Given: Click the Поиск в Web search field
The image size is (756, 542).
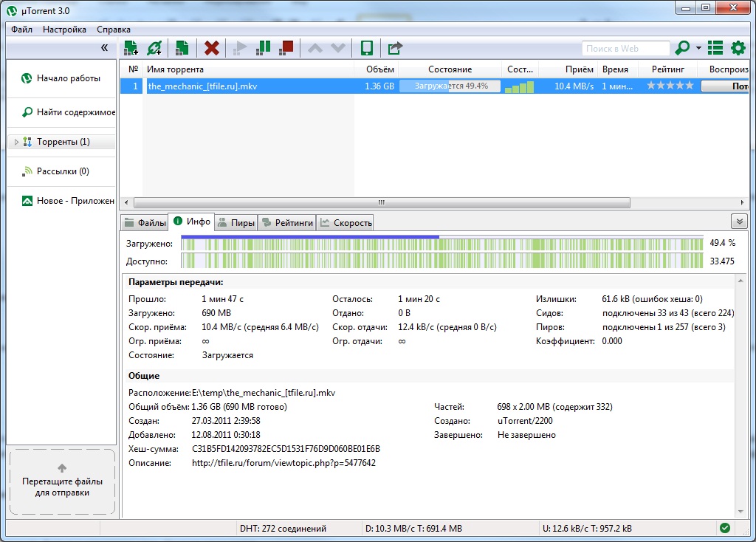Looking at the screenshot, I should 624,49.
